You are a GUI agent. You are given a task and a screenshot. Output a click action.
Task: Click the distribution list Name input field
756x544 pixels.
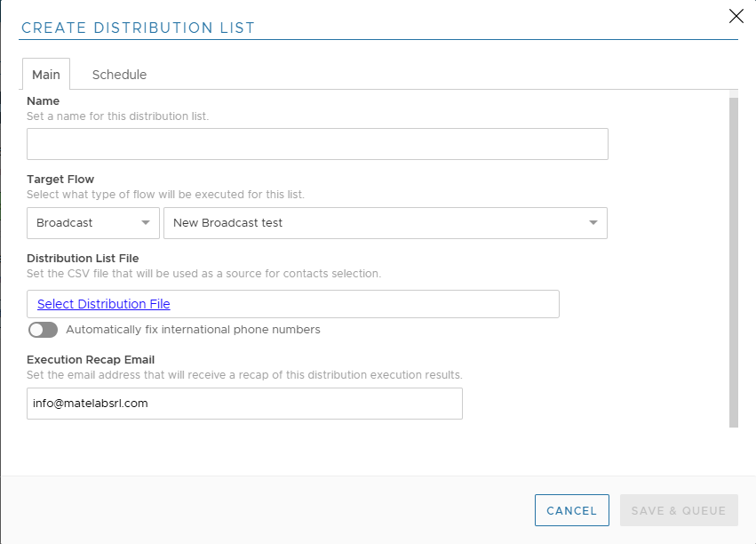click(x=317, y=144)
